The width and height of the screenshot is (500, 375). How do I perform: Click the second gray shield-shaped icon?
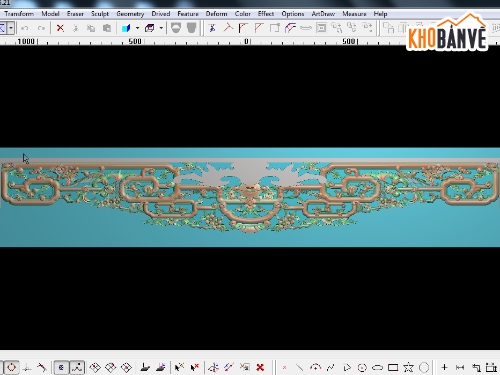click(191, 28)
